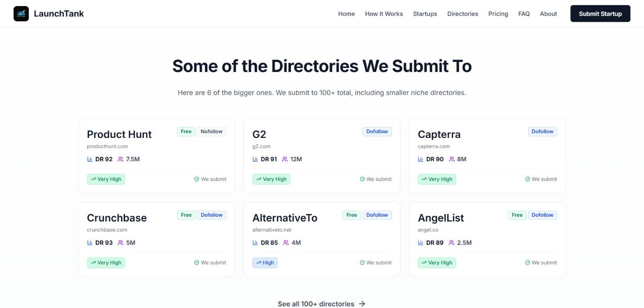Click the checkmark icon beside G2's We submit
Screen dimensions: 644x308
point(362,179)
